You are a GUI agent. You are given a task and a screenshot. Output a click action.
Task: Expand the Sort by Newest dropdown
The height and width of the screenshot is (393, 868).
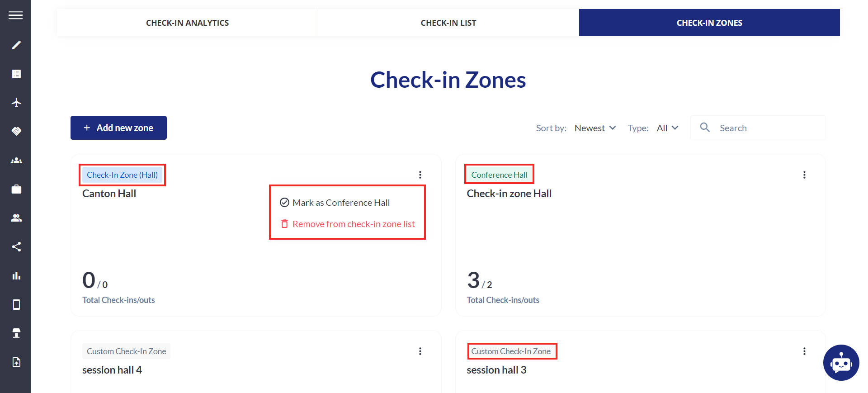click(x=595, y=128)
